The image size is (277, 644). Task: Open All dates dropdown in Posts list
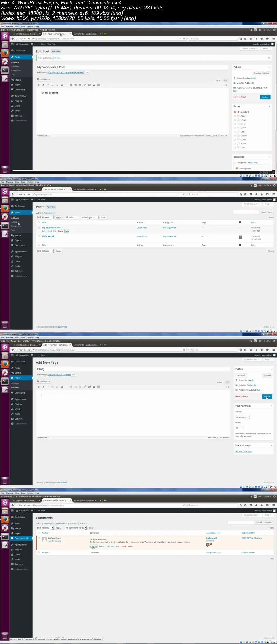[x=72, y=217]
